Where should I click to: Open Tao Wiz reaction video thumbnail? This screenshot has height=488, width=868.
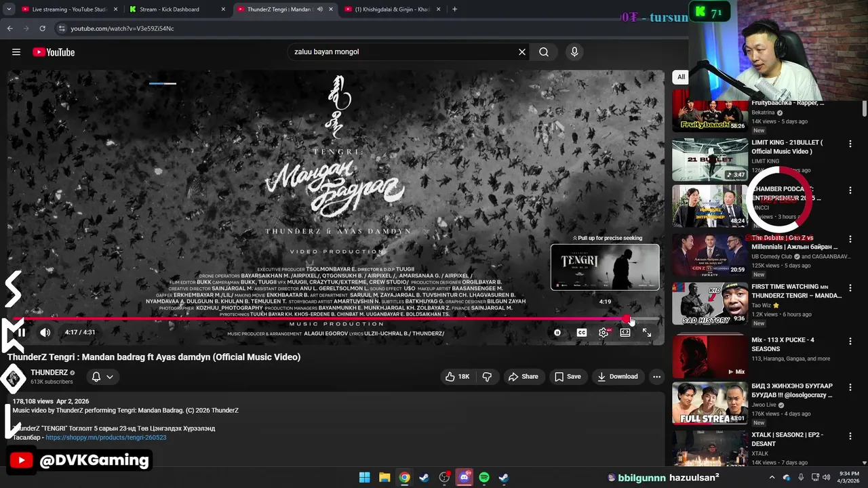pyautogui.click(x=710, y=303)
